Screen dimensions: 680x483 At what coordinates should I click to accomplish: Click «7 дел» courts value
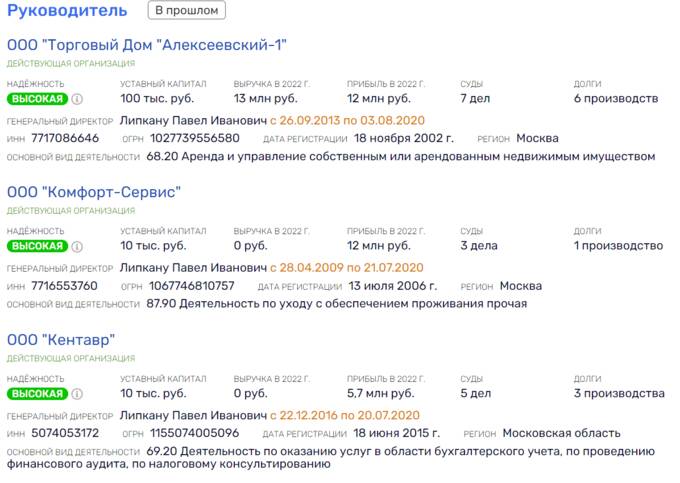[475, 99]
